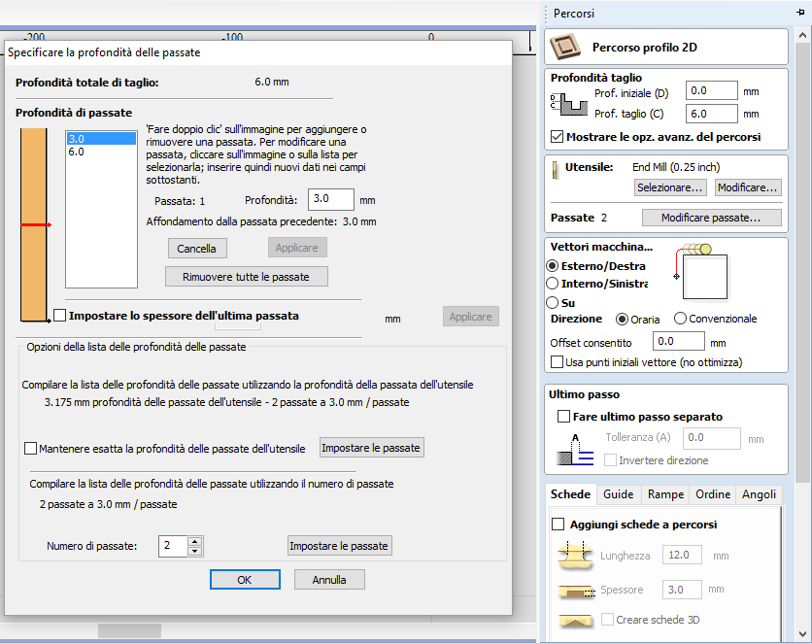Viewport: 812px width, 644px height.
Task: Click the Lunghezza field
Action: tap(682, 555)
